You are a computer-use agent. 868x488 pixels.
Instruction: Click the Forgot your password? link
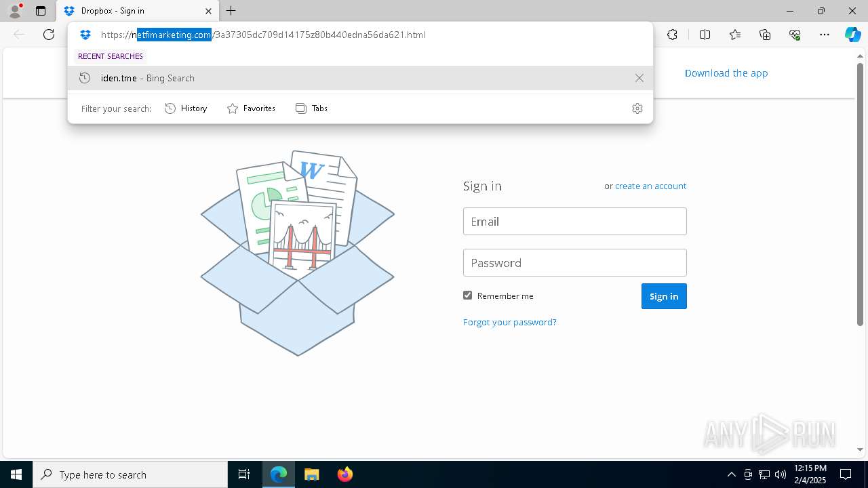(x=509, y=322)
